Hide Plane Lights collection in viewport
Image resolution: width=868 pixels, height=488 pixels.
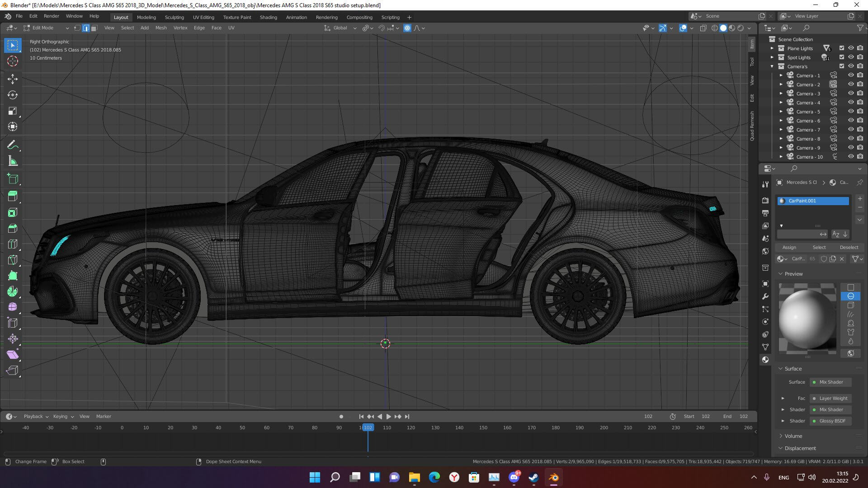click(x=851, y=48)
